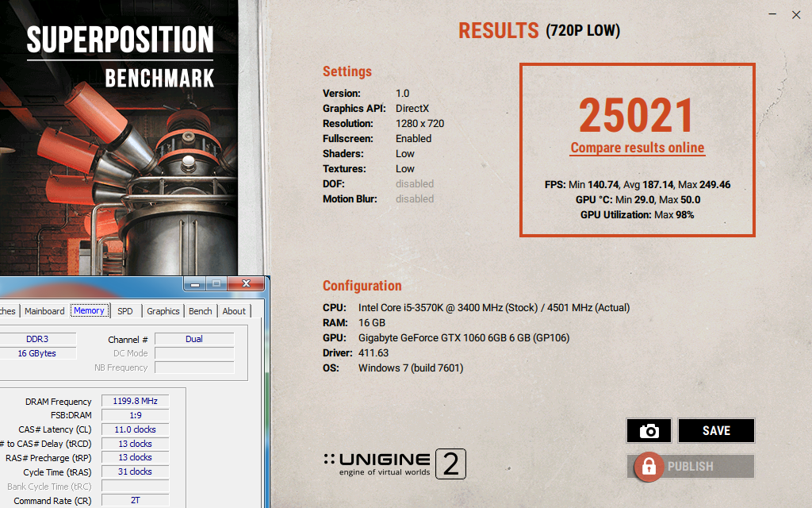Save the benchmark results
The height and width of the screenshot is (508, 812).
click(716, 431)
